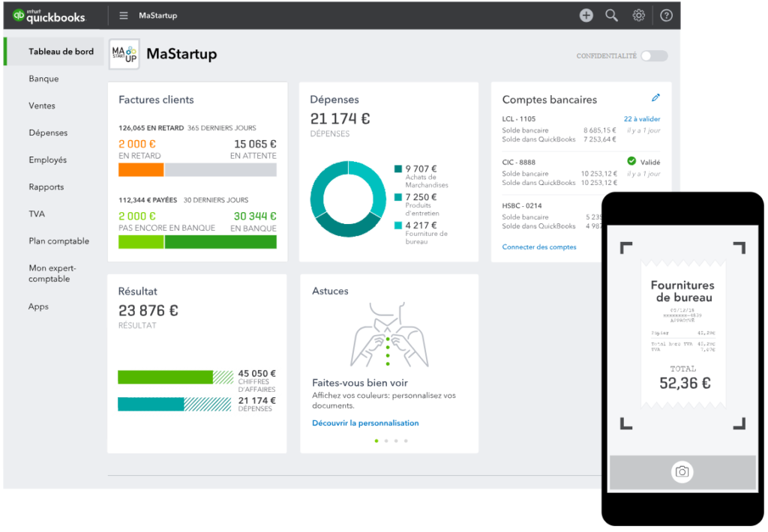Click the plus create icon
Viewport: 768px width, 532px height.
click(586, 16)
